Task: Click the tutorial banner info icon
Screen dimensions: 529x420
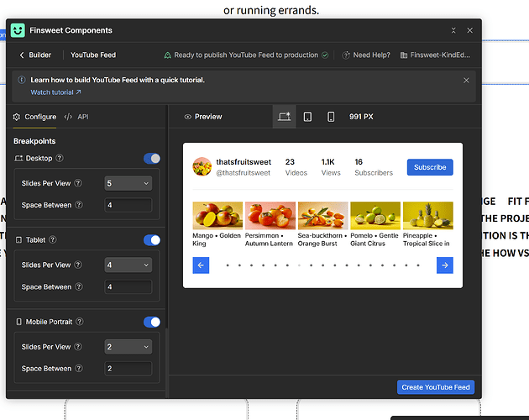Action: pyautogui.click(x=22, y=80)
